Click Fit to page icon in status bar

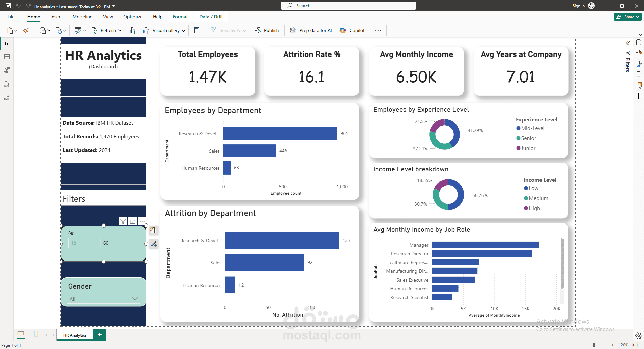pos(635,345)
